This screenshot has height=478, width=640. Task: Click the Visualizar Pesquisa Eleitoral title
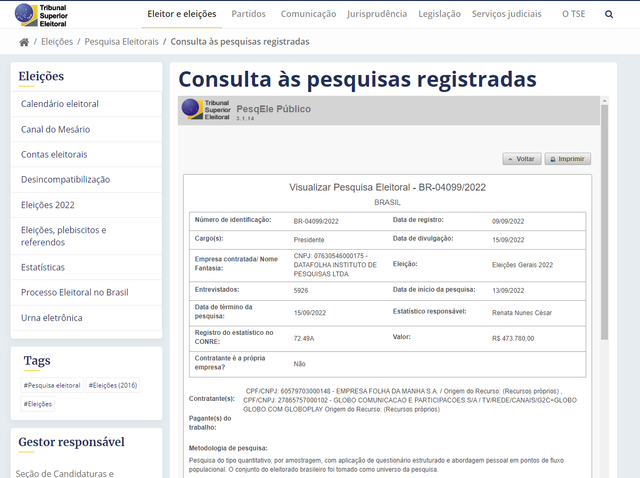387,187
